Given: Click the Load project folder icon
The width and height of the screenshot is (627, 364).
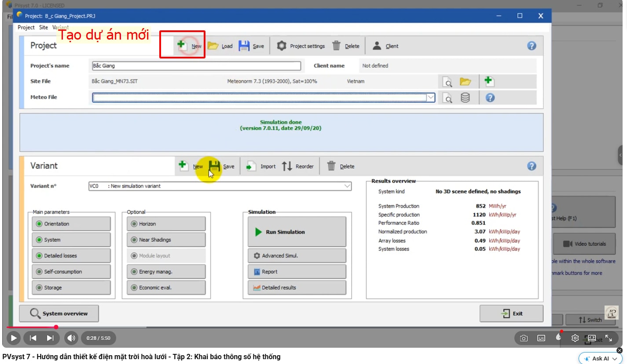Looking at the screenshot, I should coord(213,46).
